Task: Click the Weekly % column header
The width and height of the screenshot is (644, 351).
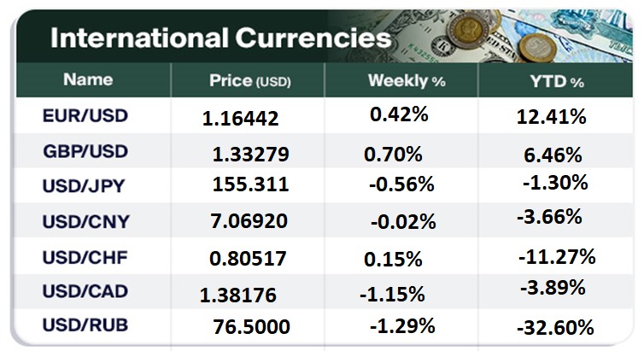Action: (x=396, y=81)
